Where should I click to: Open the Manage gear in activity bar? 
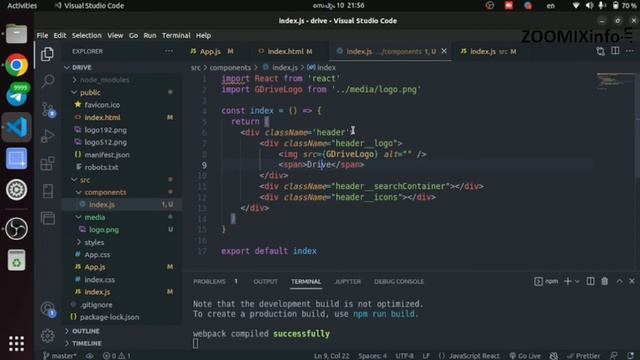pyautogui.click(x=47, y=336)
